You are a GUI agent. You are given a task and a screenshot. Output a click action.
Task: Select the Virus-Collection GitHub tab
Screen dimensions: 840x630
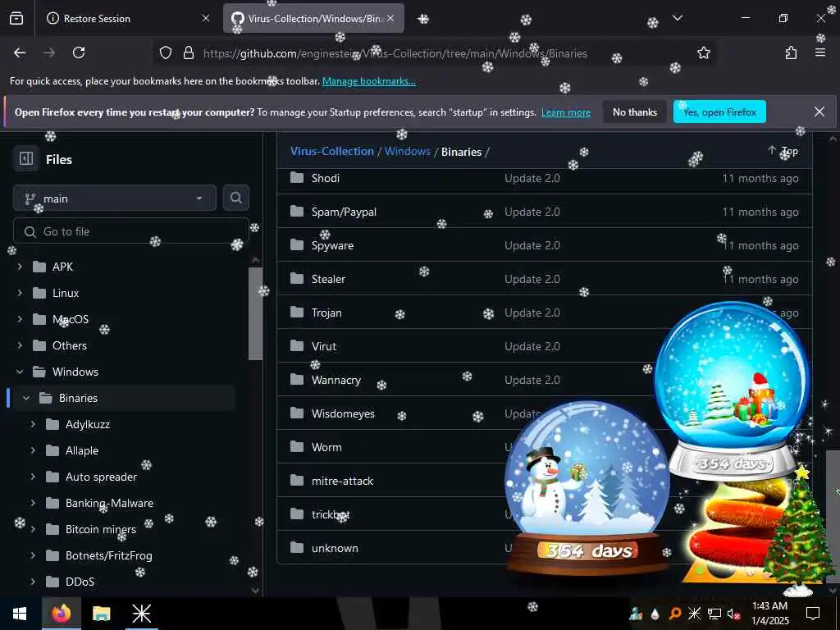coord(313,18)
